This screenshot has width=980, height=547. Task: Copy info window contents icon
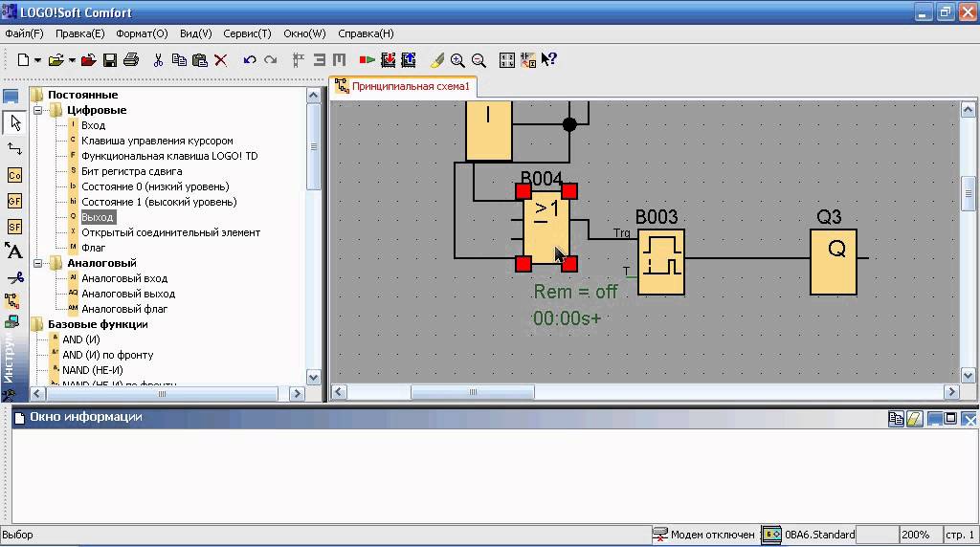[x=896, y=419]
